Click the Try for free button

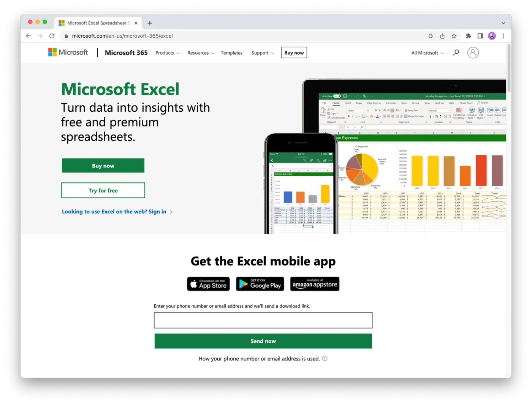tap(103, 190)
